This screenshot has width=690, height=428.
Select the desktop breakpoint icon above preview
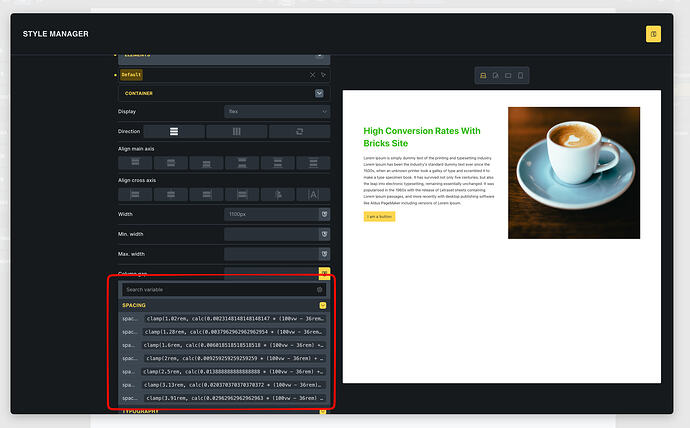click(x=483, y=76)
